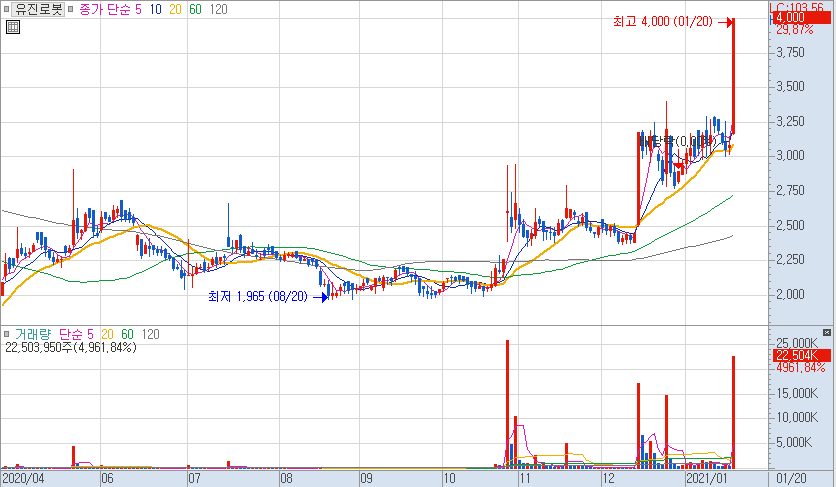The width and height of the screenshot is (836, 487).
Task: Click the 4961.84% volume change label
Action: (x=800, y=368)
